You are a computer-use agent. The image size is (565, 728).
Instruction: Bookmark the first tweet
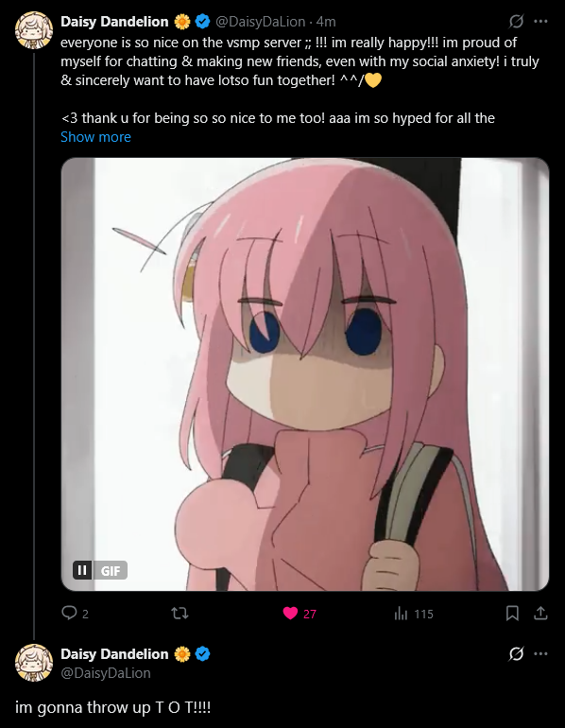point(512,614)
